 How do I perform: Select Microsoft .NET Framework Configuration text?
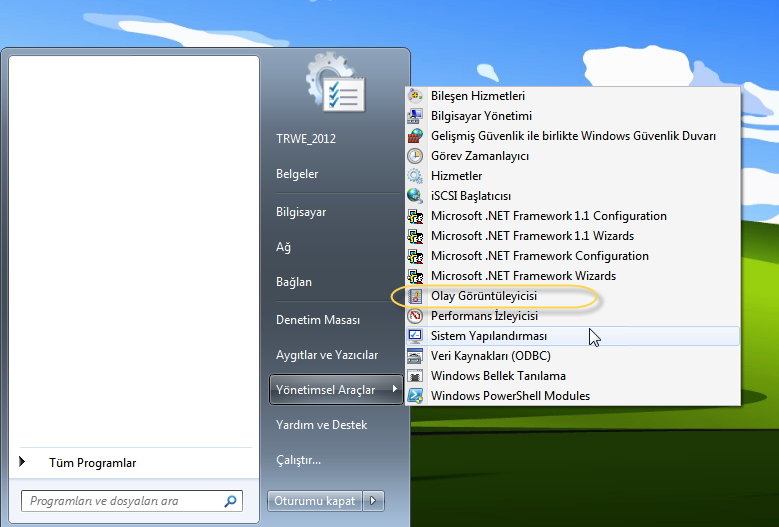(x=540, y=256)
